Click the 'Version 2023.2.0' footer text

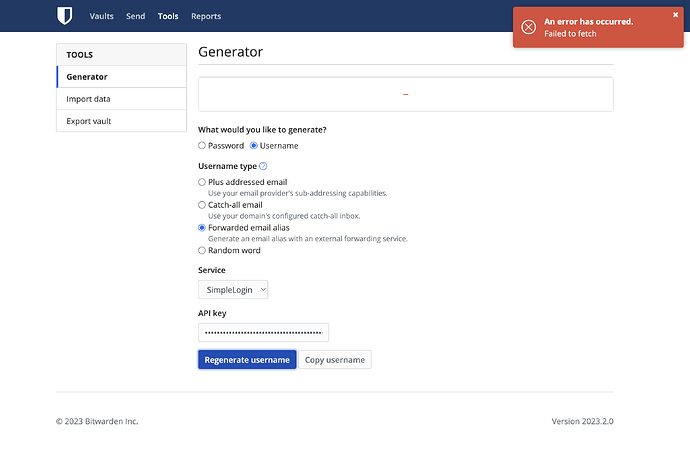coord(583,421)
